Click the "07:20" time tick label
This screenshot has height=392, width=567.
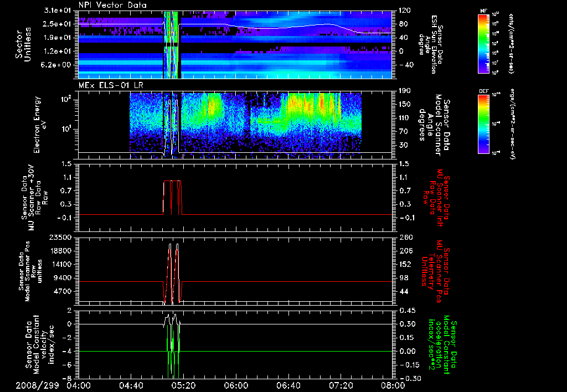pos(341,385)
